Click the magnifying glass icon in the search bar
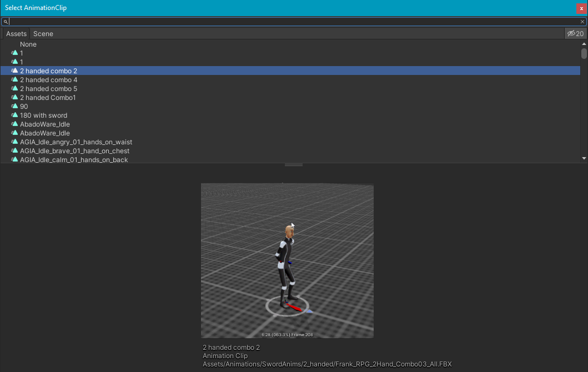Image resolution: width=588 pixels, height=372 pixels. tap(6, 21)
